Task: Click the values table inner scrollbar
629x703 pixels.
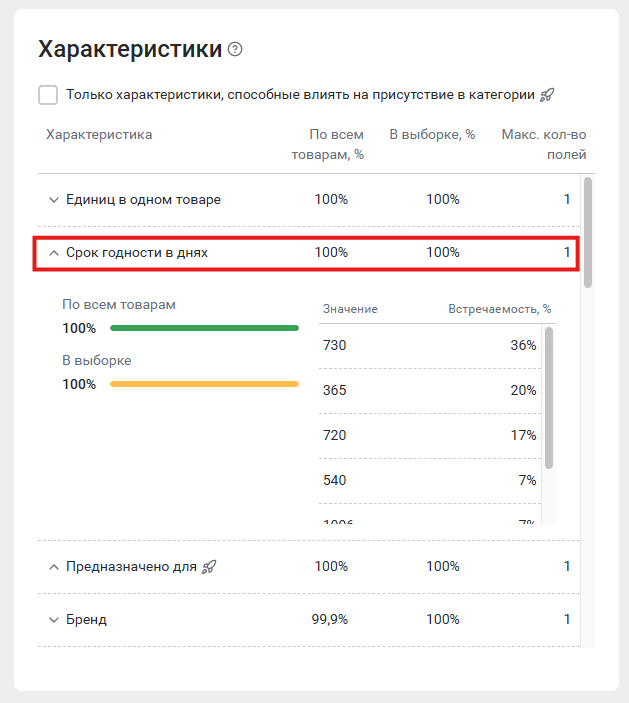Action: 549,398
